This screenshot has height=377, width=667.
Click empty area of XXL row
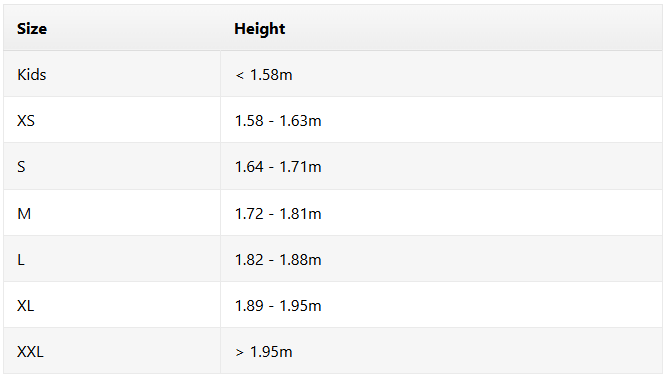[476, 351]
